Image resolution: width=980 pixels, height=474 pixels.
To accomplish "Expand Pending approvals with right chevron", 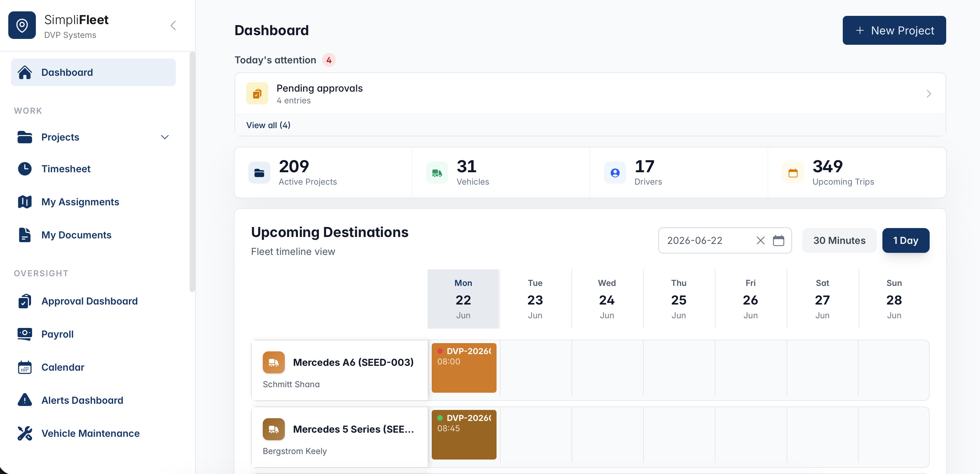I will tap(929, 93).
